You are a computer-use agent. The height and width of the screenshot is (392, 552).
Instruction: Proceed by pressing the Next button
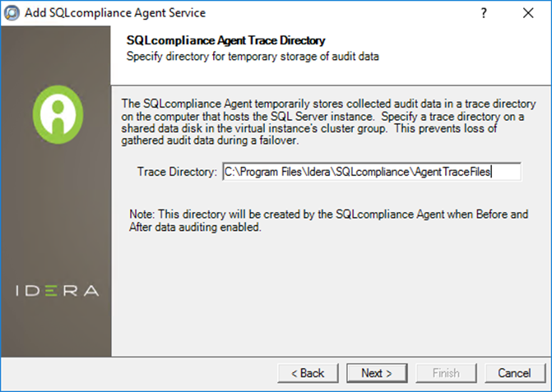click(x=375, y=372)
